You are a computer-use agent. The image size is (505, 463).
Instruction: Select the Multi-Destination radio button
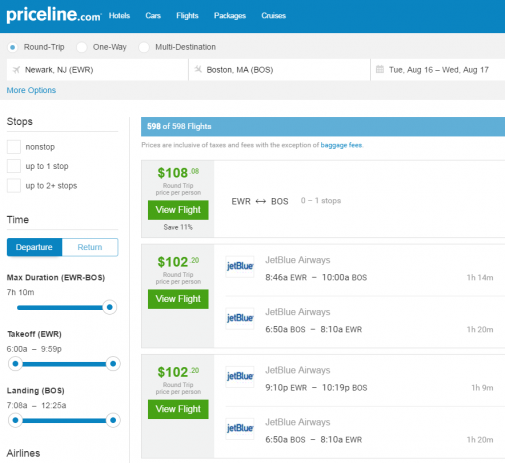tap(144, 47)
